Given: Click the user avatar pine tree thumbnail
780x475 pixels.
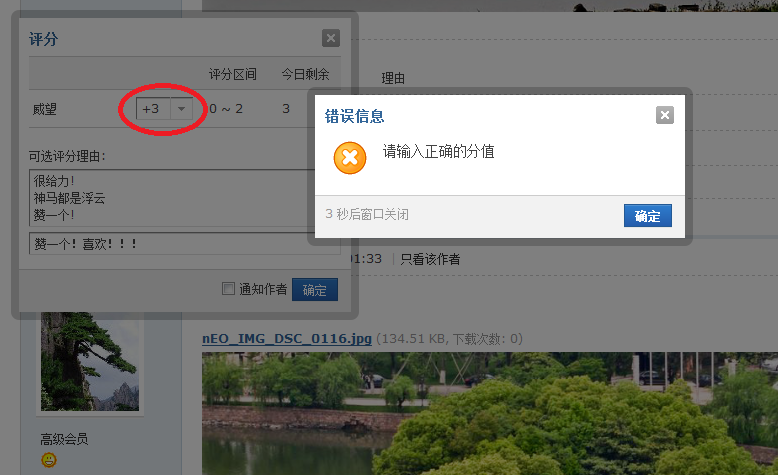Looking at the screenshot, I should click(x=90, y=362).
